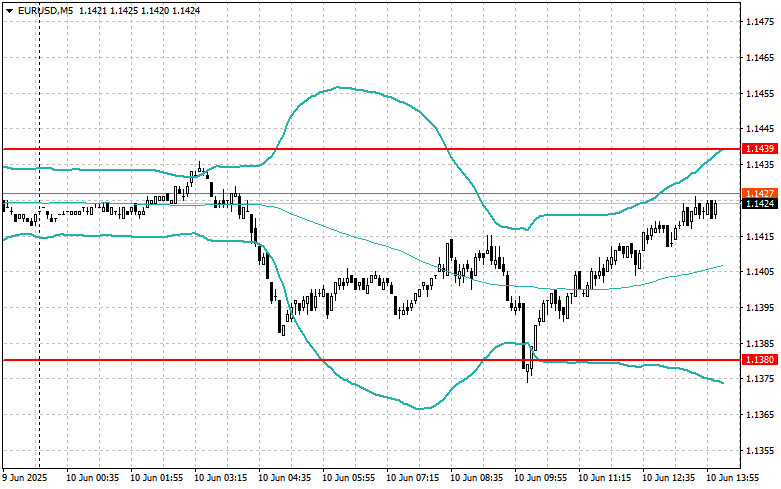Click the 10 Jun 00:35 time label

pyautogui.click(x=93, y=478)
